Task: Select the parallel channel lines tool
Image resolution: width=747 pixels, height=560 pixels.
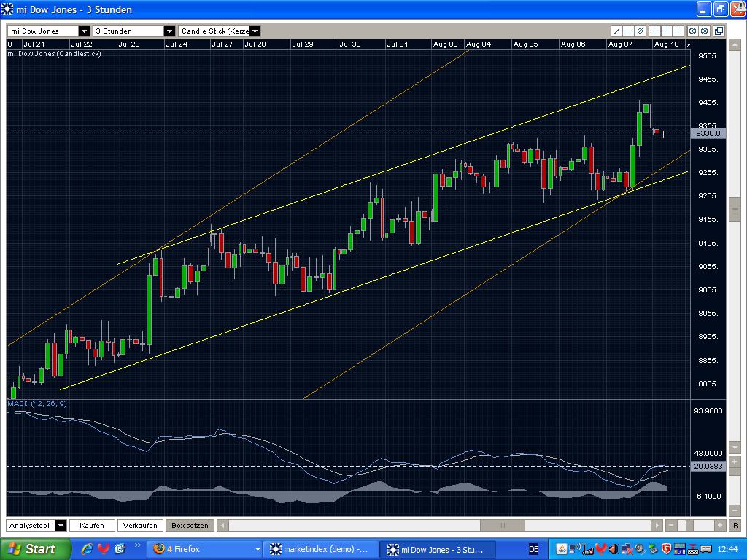Action: pos(628,31)
